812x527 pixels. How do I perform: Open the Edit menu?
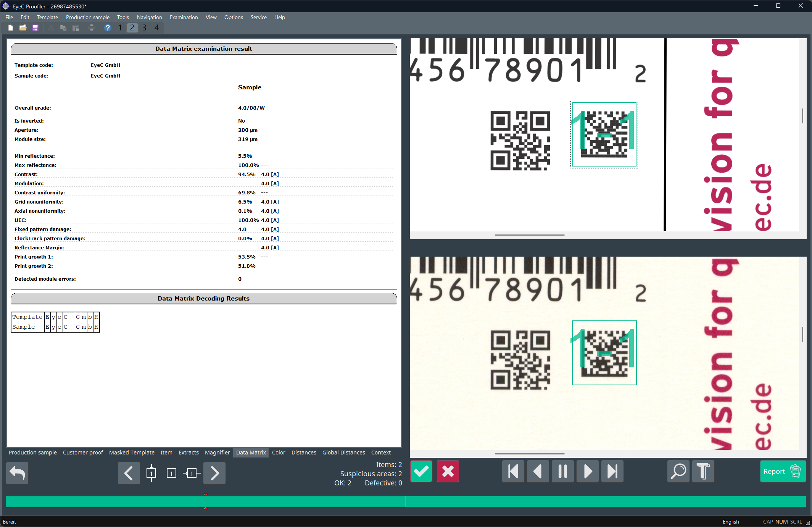[25, 17]
